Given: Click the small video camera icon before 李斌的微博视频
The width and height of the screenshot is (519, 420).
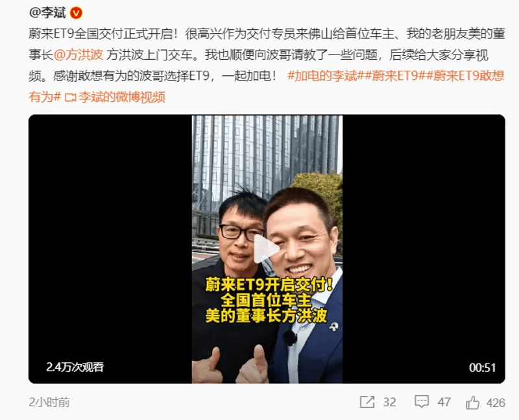Looking at the screenshot, I should [70, 98].
